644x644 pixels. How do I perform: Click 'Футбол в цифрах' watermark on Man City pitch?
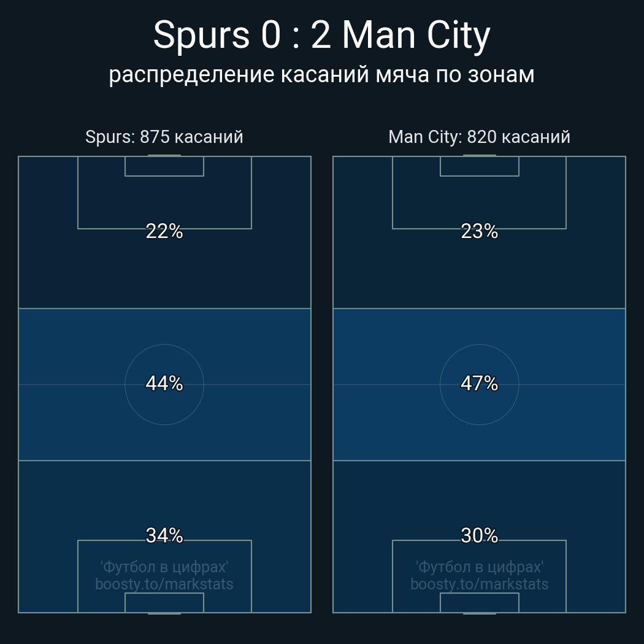(479, 567)
